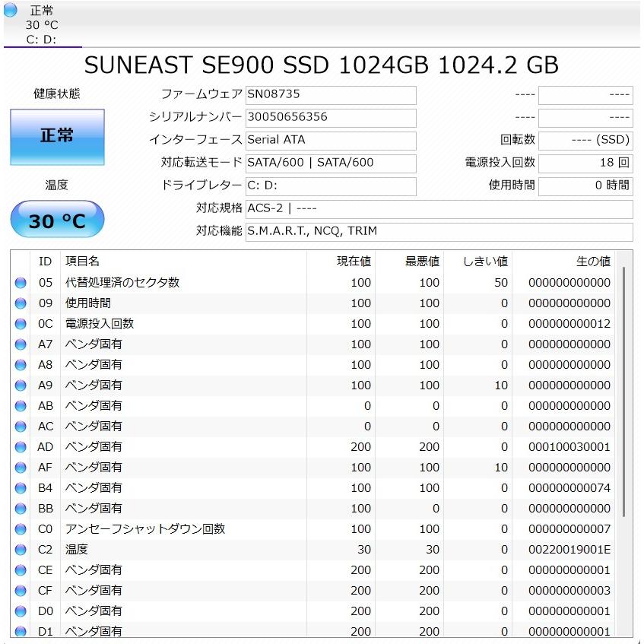Select the 使用時間 row in the SMART table
The width and height of the screenshot is (644, 644).
pos(313,303)
